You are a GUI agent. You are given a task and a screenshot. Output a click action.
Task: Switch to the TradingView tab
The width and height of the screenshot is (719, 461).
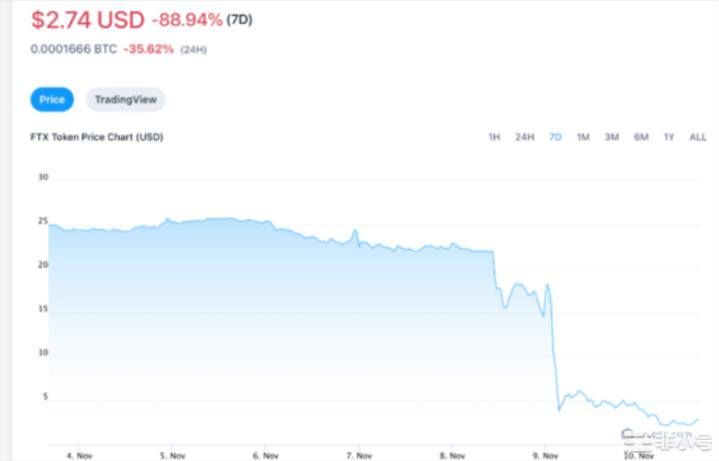125,99
